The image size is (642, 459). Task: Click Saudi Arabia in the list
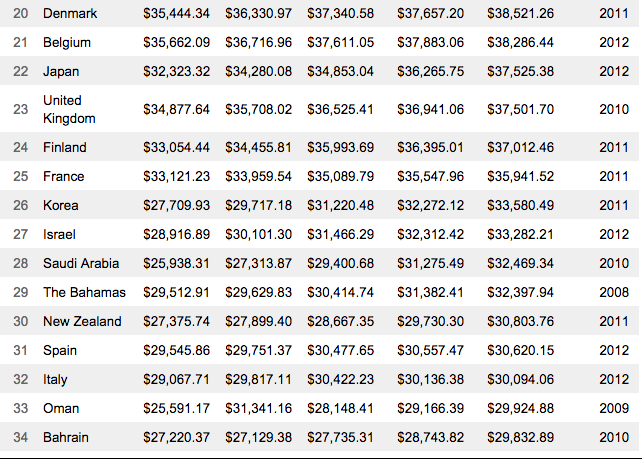coord(81,264)
